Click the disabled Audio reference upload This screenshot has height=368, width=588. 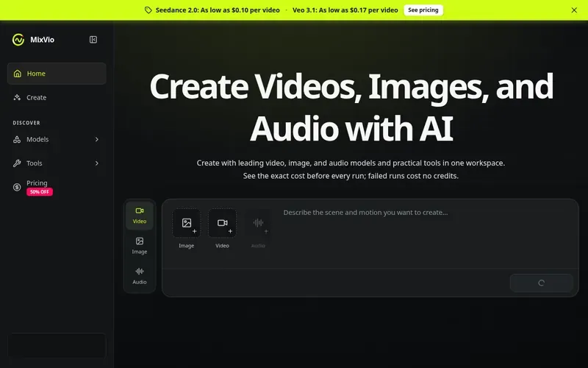coord(258,223)
